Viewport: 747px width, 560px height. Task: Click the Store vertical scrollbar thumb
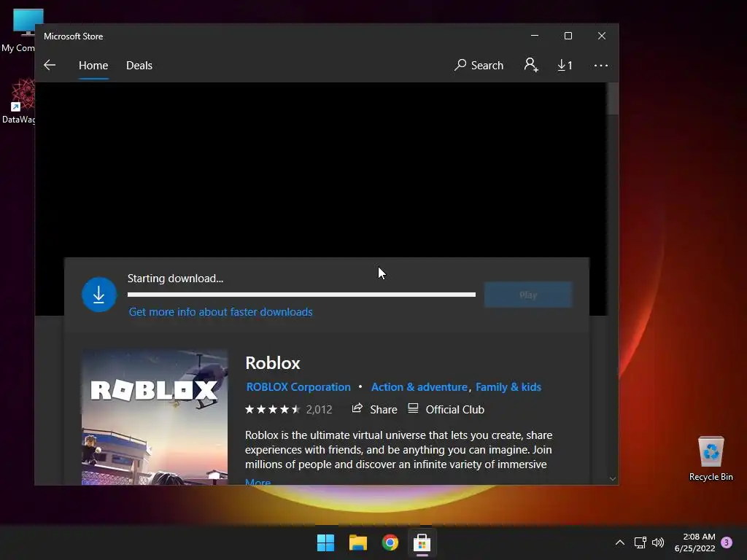point(613,98)
